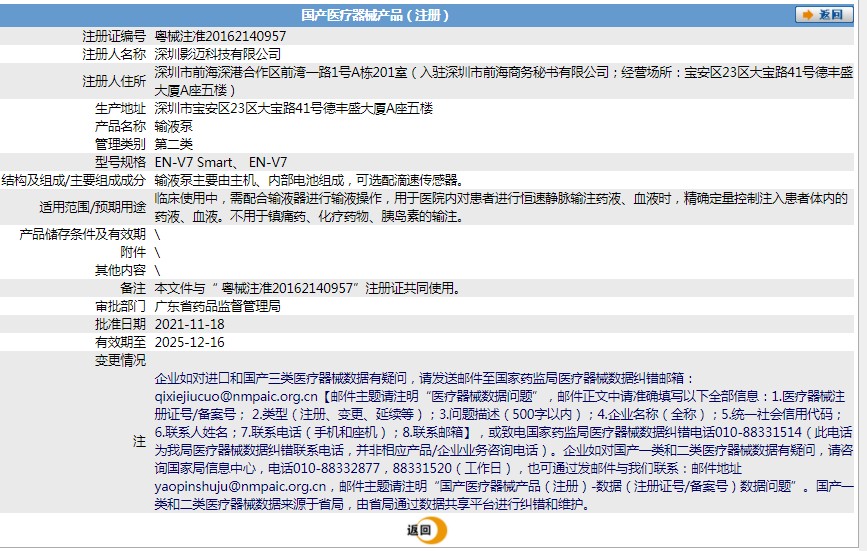Click the 备注 label

(x=133, y=288)
